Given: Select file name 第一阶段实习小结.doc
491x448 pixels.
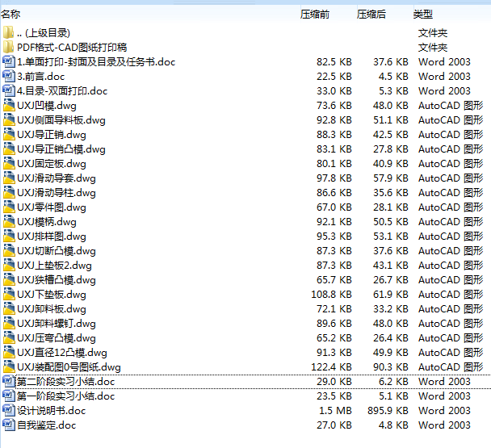Looking at the screenshot, I should coord(65,396).
